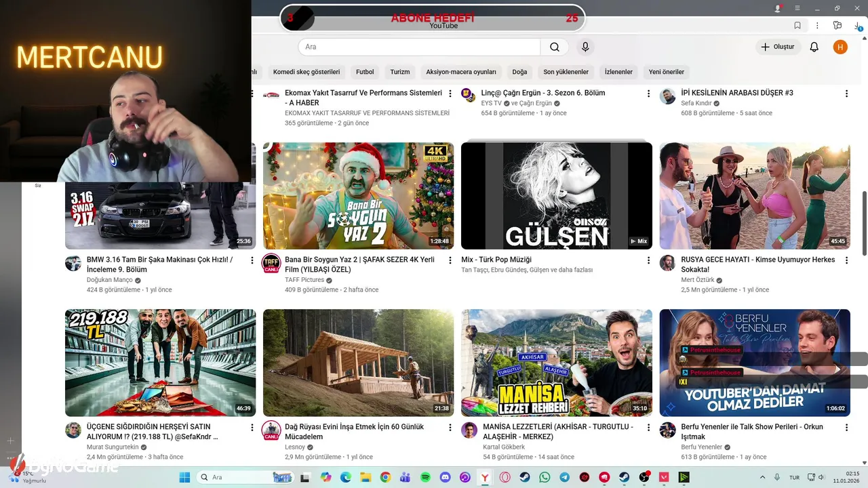
Task: Open the Mert Öztürk channel avatar
Action: (668, 263)
